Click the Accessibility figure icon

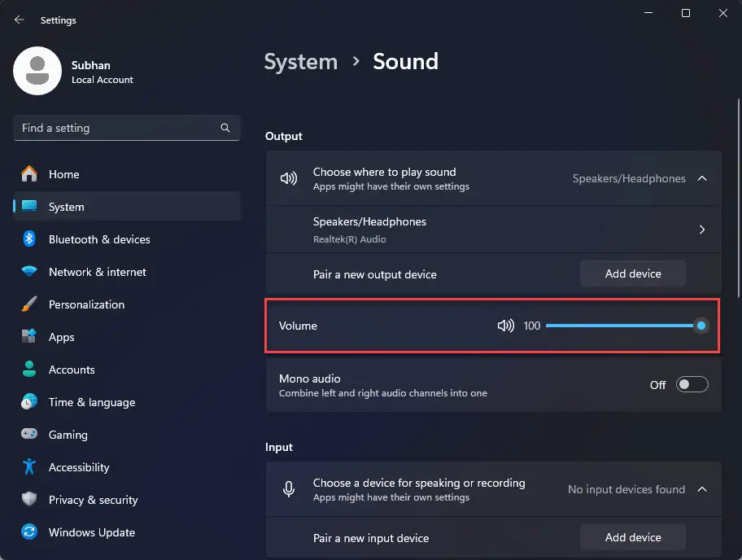pyautogui.click(x=29, y=466)
